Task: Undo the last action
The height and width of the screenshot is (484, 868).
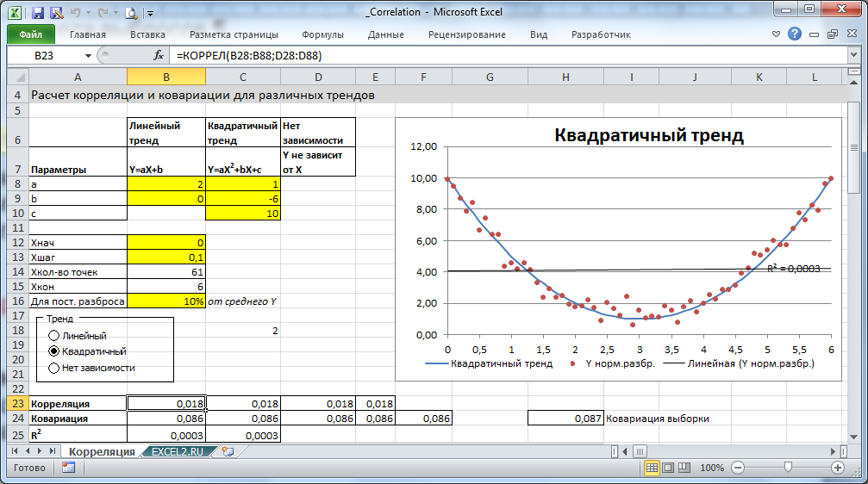Action: 76,12
